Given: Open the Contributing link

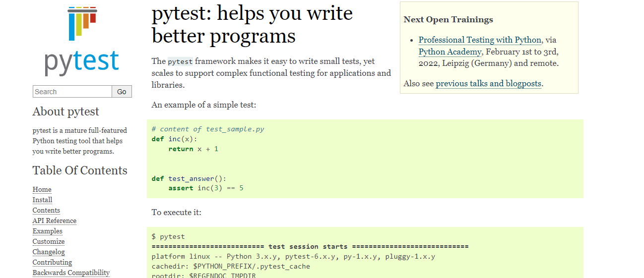Looking at the screenshot, I should point(53,263).
